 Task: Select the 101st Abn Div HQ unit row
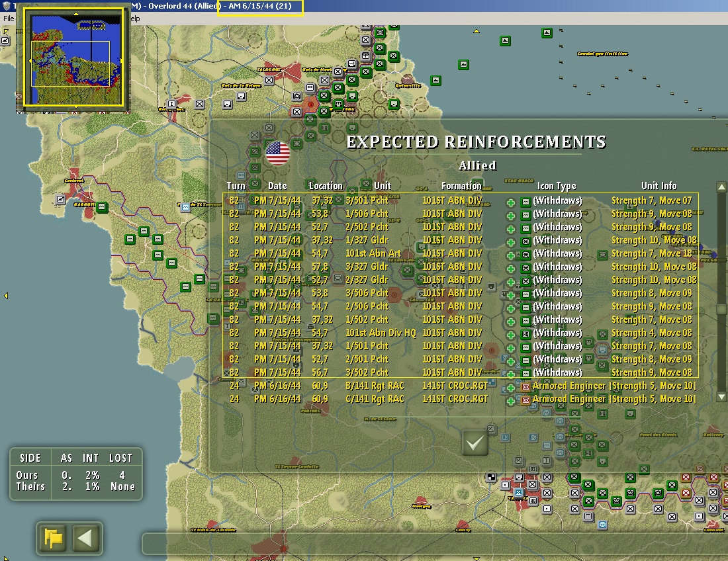(461, 333)
